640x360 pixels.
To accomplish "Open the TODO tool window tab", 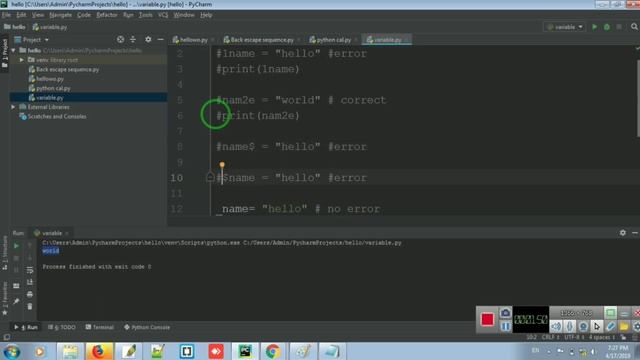I will pos(62,327).
